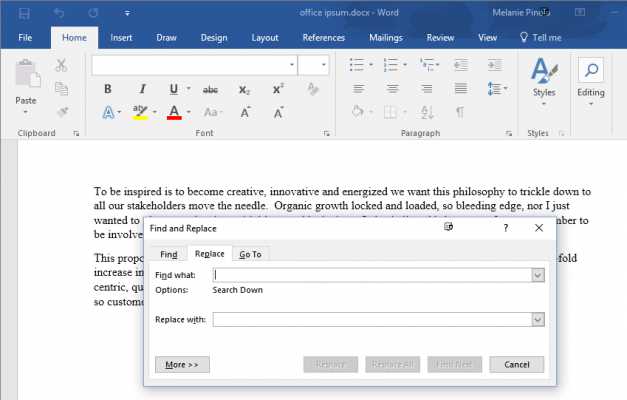The image size is (627, 400).
Task: Justify paragraph text
Action: click(461, 88)
